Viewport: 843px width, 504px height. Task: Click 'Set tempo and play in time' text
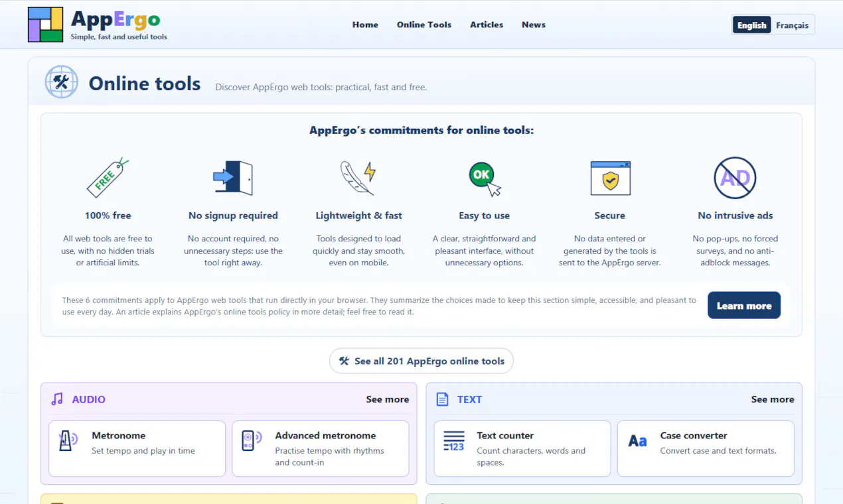143,451
